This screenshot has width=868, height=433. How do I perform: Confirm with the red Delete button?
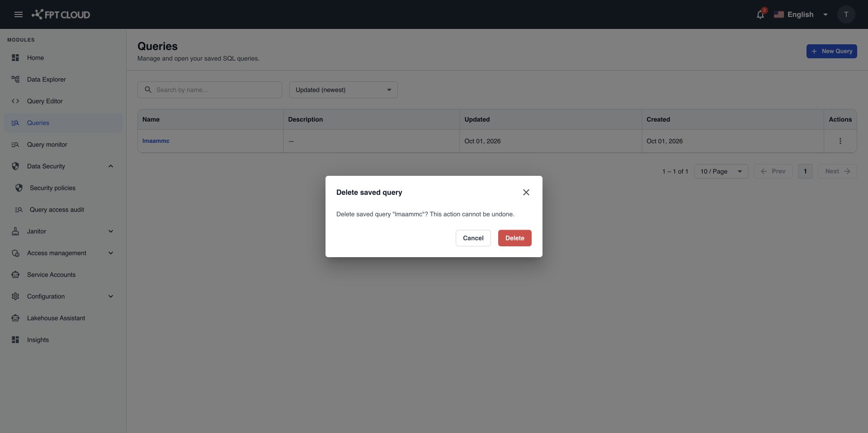(514, 238)
